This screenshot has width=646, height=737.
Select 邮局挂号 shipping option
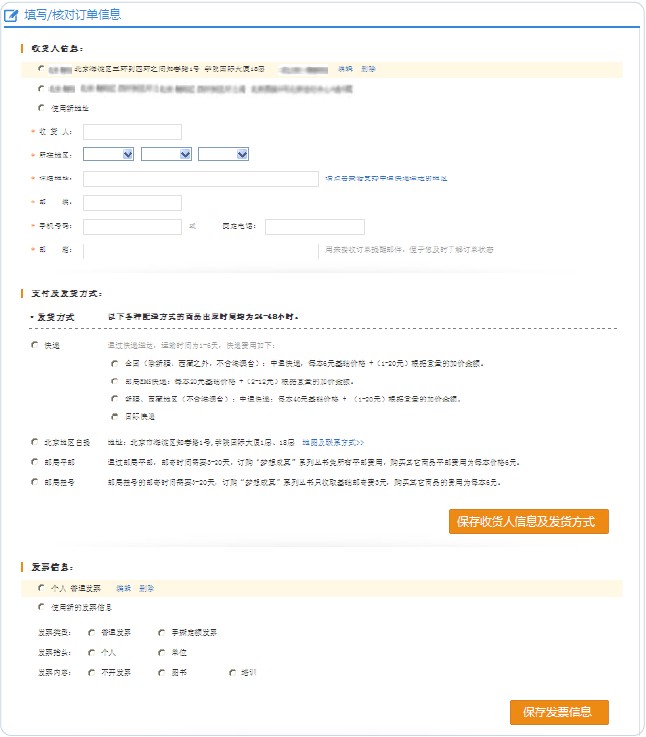(x=35, y=482)
